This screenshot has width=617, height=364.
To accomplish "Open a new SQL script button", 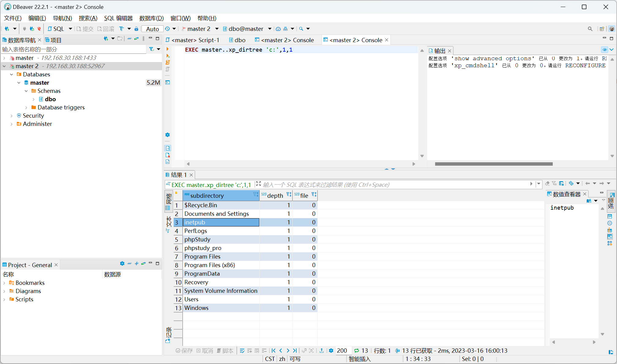I will coord(56,29).
